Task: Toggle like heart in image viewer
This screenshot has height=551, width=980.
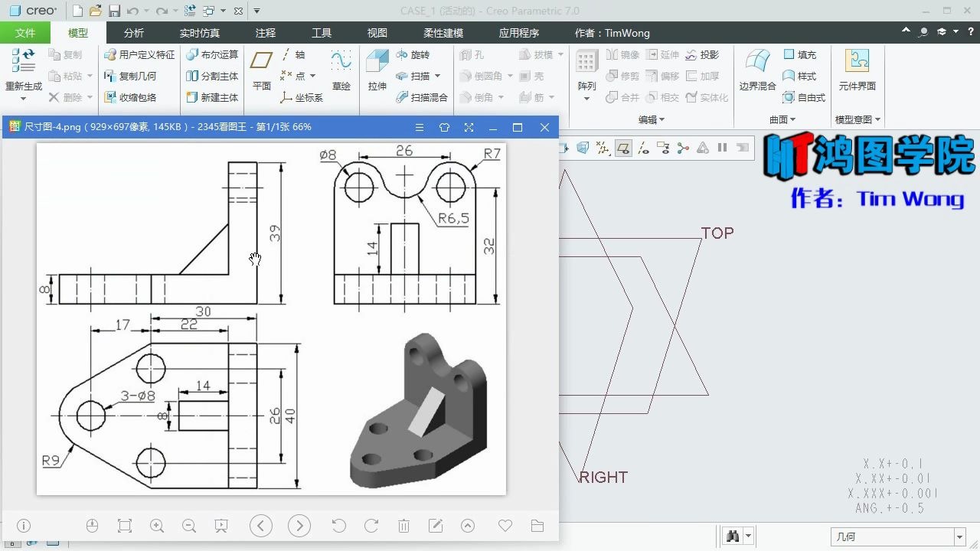Action: (505, 526)
